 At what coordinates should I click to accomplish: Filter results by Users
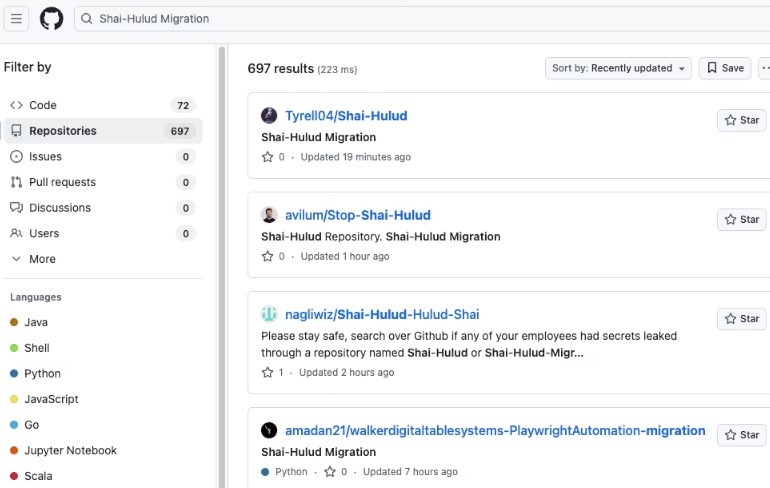[103, 233]
